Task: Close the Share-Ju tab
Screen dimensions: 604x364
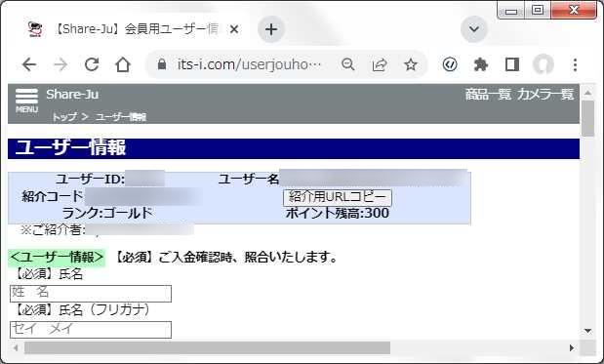Action: 234,29
